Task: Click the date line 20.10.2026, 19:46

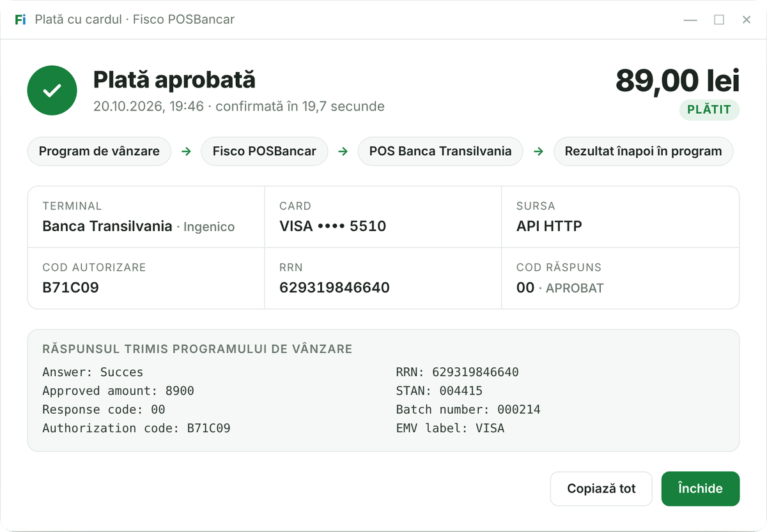Action: point(239,106)
